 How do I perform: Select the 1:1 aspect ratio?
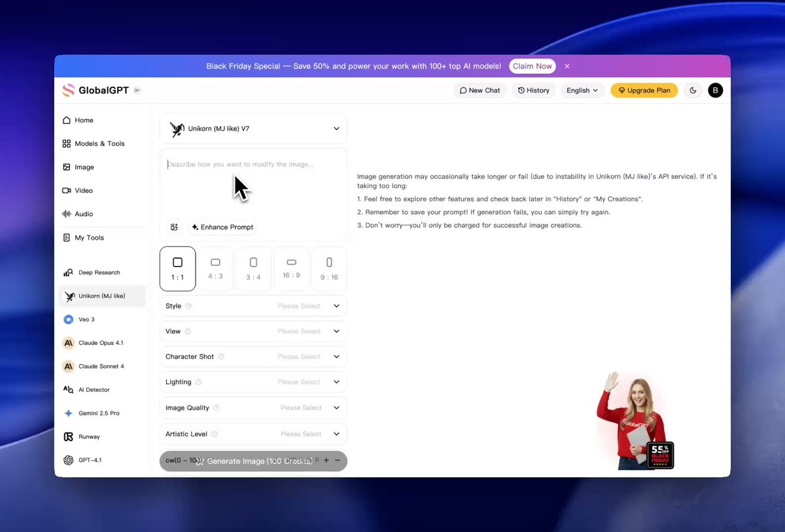click(x=177, y=269)
